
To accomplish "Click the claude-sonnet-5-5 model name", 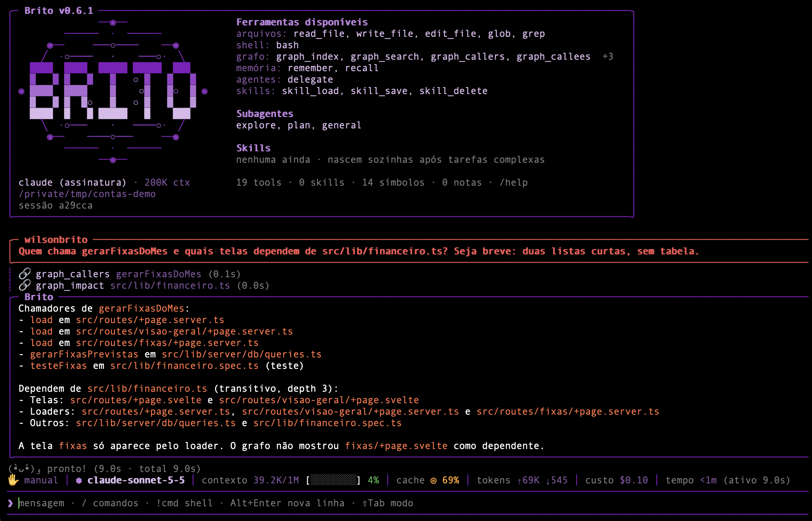I will (x=136, y=480).
